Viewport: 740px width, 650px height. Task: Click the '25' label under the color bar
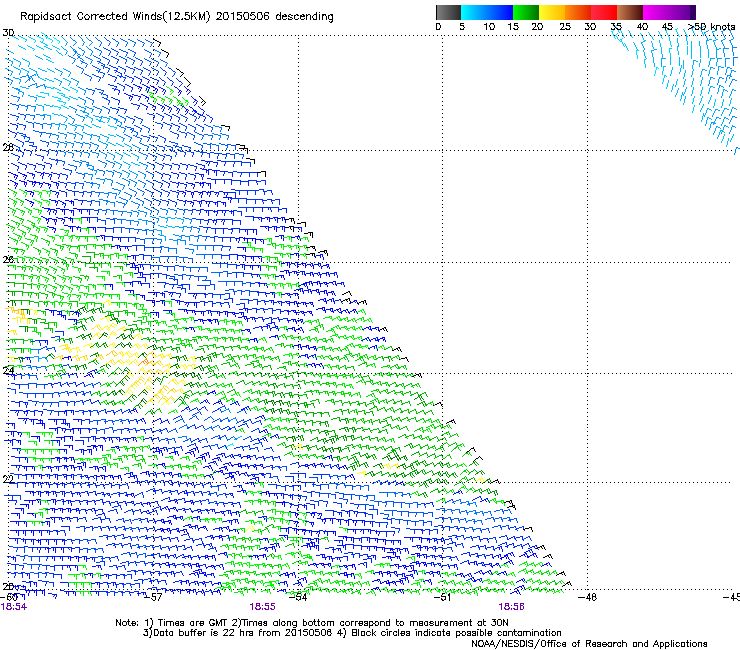(x=565, y=26)
